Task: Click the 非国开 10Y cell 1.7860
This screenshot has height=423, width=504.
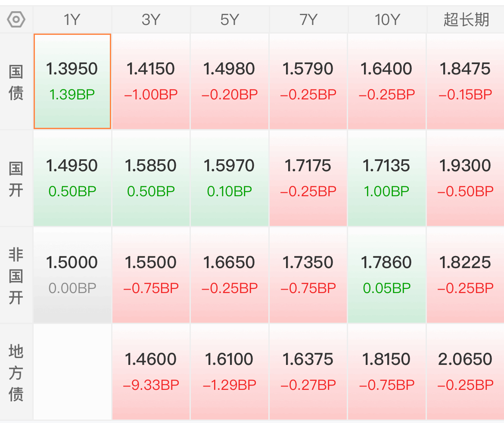Action: pyautogui.click(x=387, y=275)
